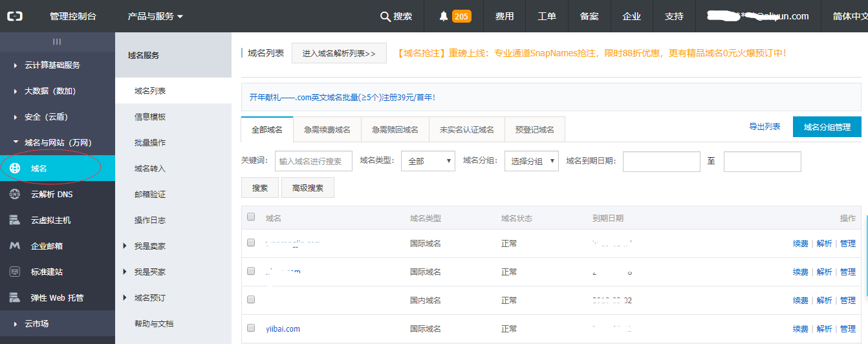Expand the 产品与服务 menu
Screen dimensions: 868x344
click(x=155, y=16)
